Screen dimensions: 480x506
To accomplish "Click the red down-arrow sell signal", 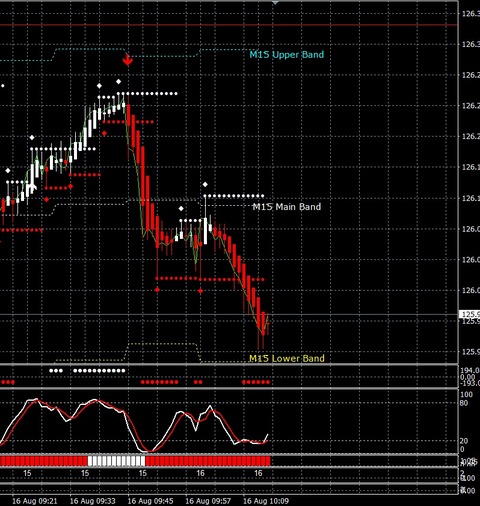I will coord(127,60).
